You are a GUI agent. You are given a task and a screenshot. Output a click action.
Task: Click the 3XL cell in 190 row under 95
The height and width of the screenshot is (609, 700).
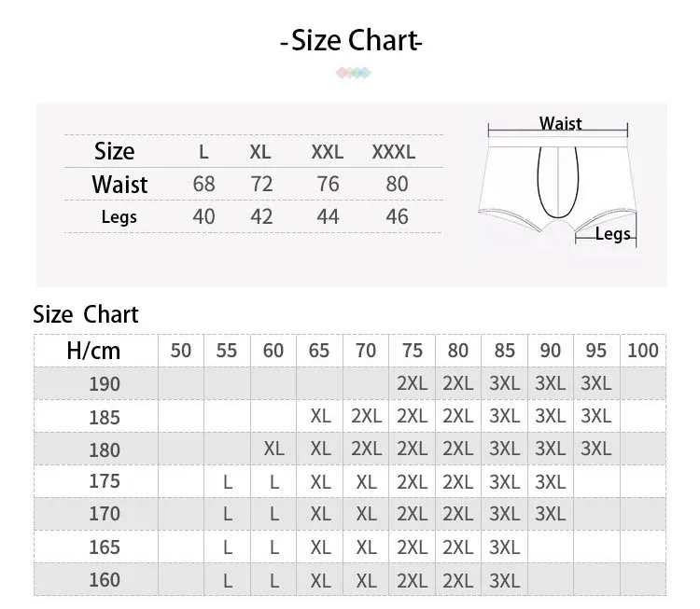click(x=596, y=383)
